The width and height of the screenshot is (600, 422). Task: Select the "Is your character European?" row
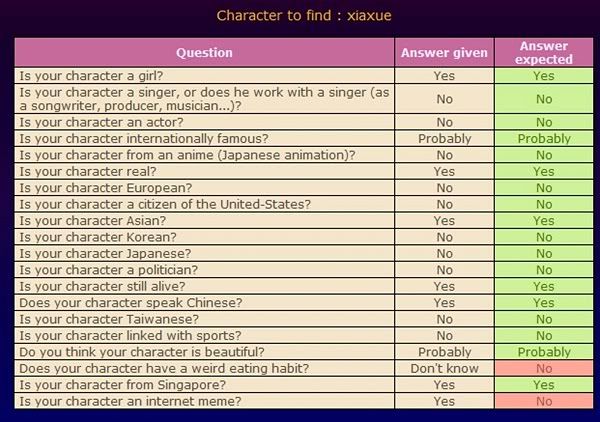point(91,188)
